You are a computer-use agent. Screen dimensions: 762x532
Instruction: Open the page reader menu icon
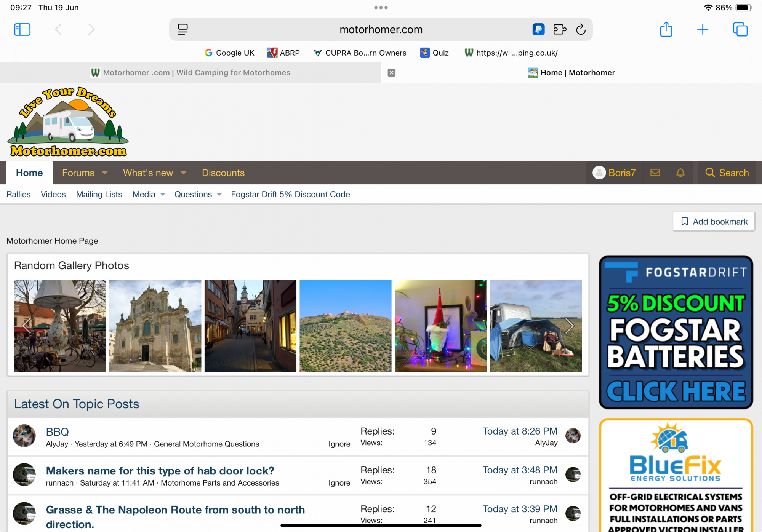[183, 29]
